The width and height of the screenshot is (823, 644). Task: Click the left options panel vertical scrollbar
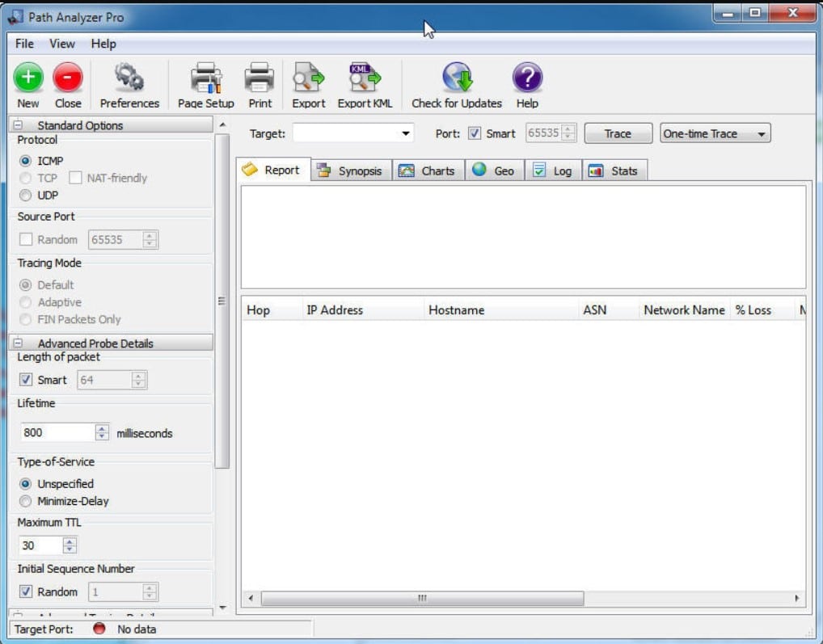click(222, 301)
